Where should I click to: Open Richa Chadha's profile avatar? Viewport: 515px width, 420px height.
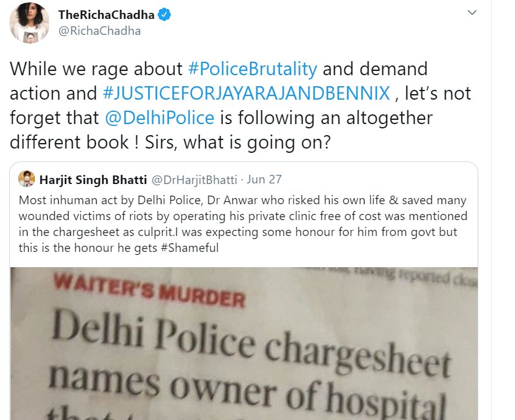coord(29,23)
